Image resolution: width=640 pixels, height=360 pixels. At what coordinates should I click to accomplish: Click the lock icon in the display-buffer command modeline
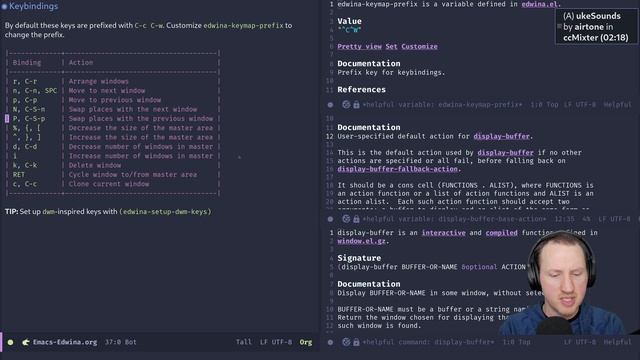[356, 342]
